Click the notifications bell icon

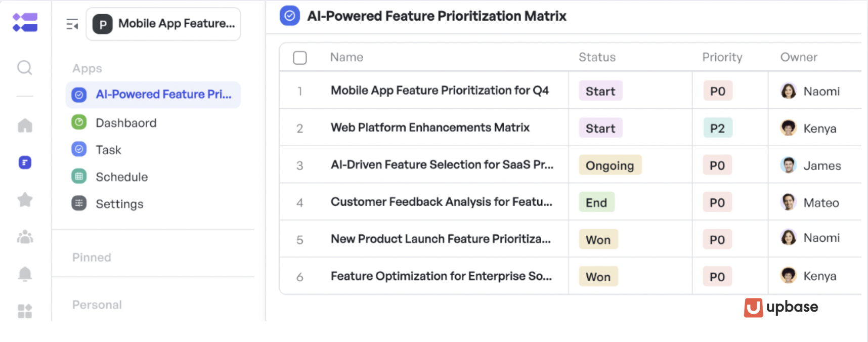25,274
